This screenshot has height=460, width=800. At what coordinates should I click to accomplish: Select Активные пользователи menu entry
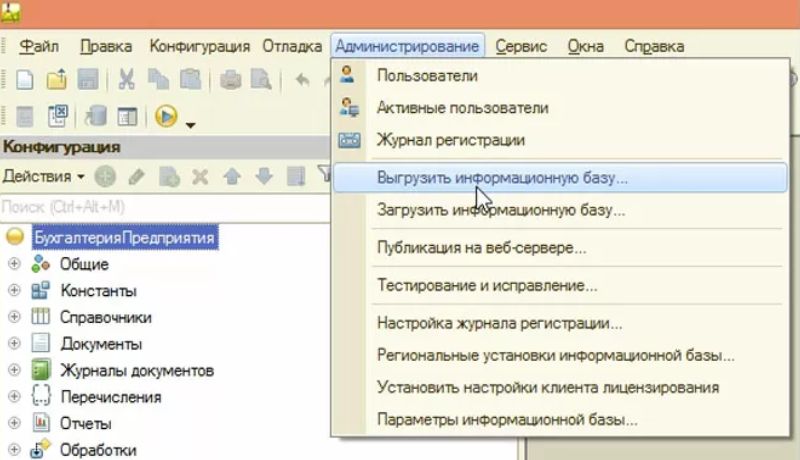(x=560, y=108)
